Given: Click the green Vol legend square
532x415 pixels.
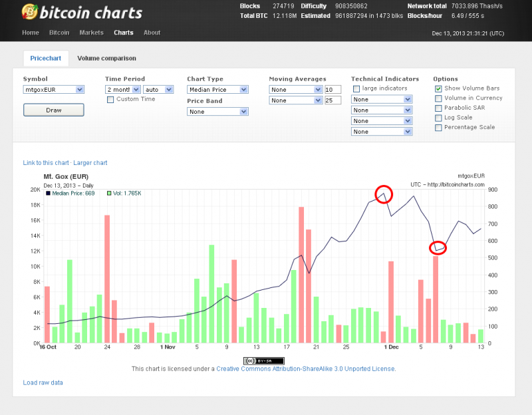Looking at the screenshot, I should point(109,194).
